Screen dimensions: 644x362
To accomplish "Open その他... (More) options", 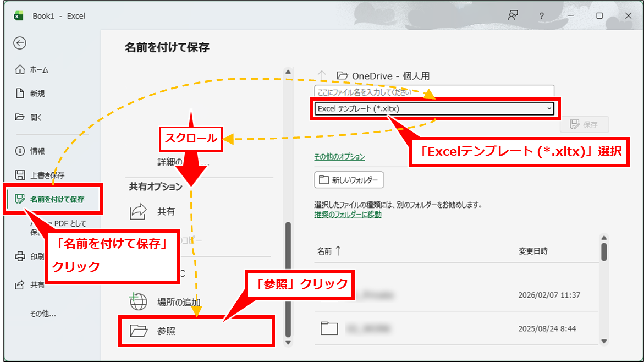I will (43, 314).
